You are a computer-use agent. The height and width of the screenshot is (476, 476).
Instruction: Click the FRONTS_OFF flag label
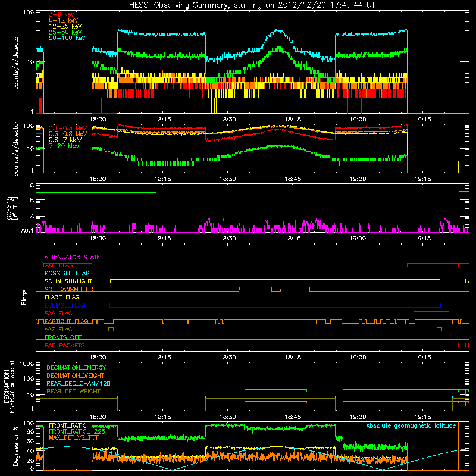pos(63,337)
